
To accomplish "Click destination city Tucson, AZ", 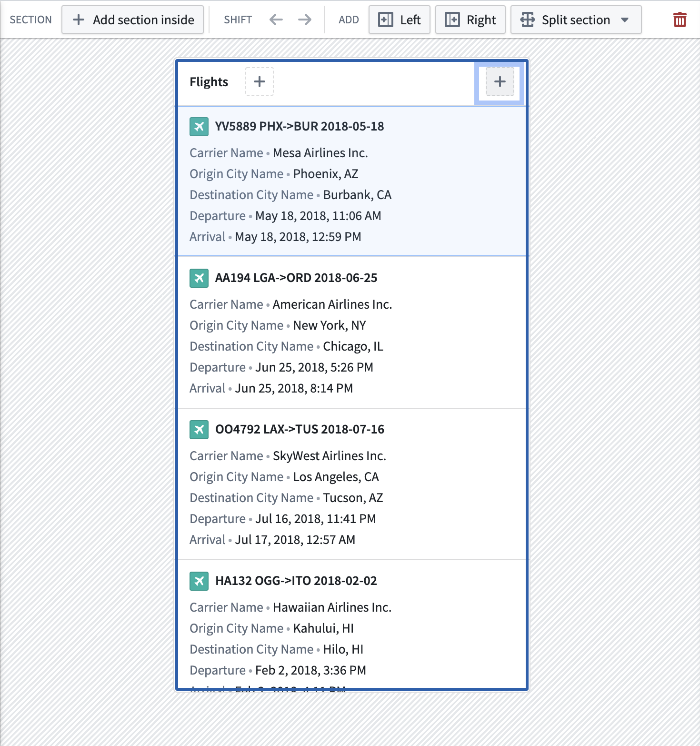I will pyautogui.click(x=353, y=498).
